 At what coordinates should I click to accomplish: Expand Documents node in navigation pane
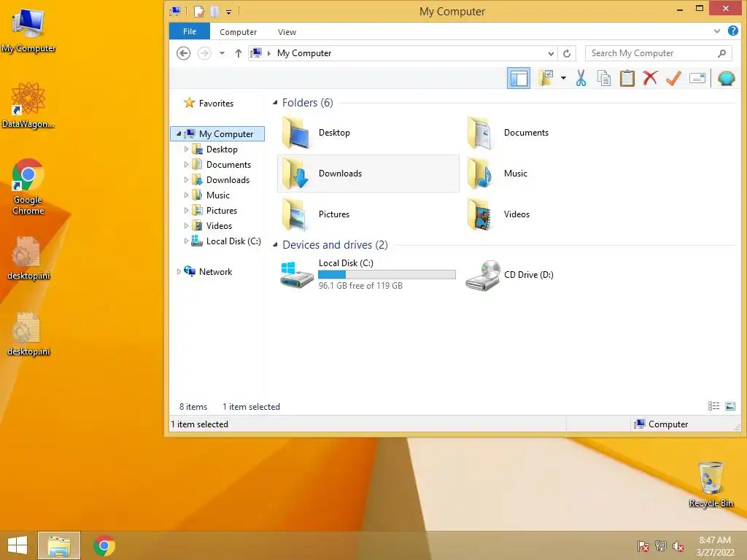(186, 164)
